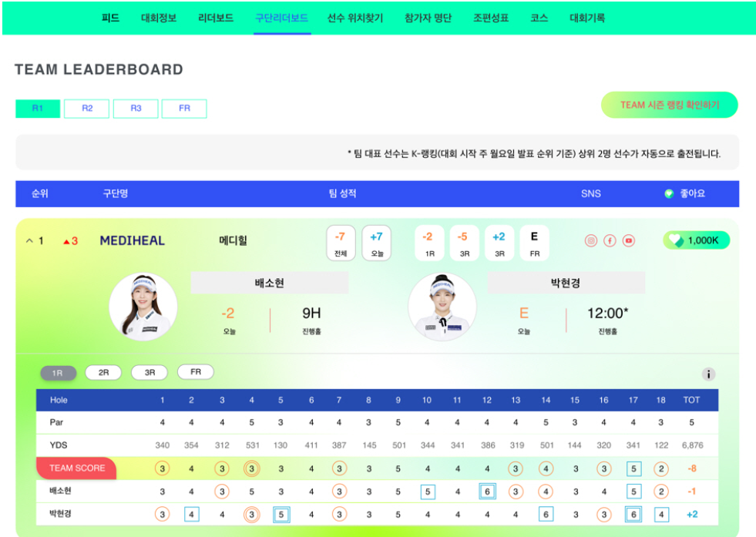The height and width of the screenshot is (537, 756).
Task: Click Hole header label in scorecard
Action: (59, 400)
